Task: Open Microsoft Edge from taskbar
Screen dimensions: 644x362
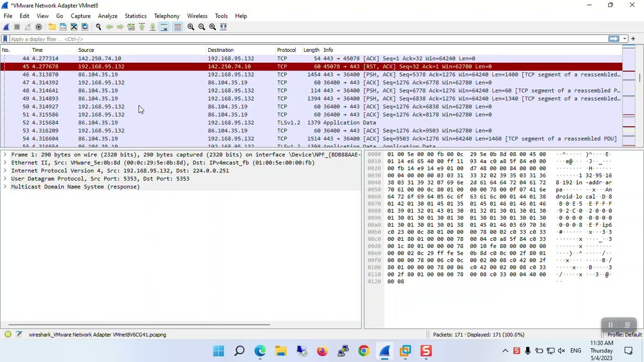Action: pyautogui.click(x=260, y=351)
